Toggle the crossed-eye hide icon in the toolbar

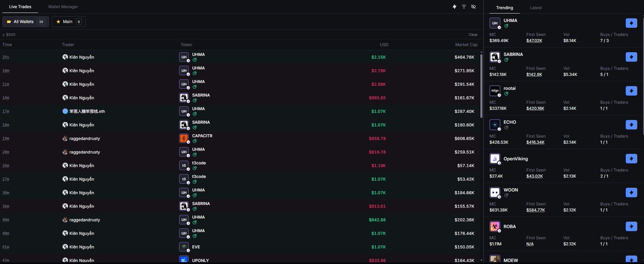(x=473, y=7)
